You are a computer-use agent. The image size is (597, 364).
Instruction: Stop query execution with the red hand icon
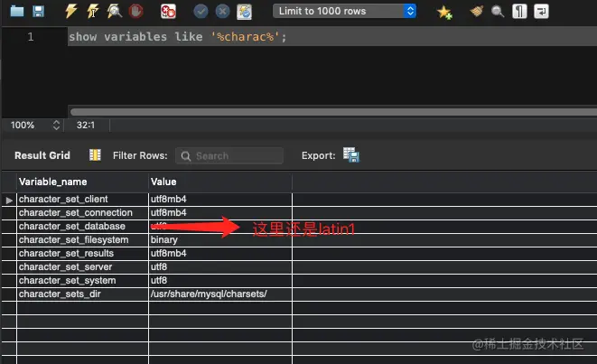click(135, 11)
